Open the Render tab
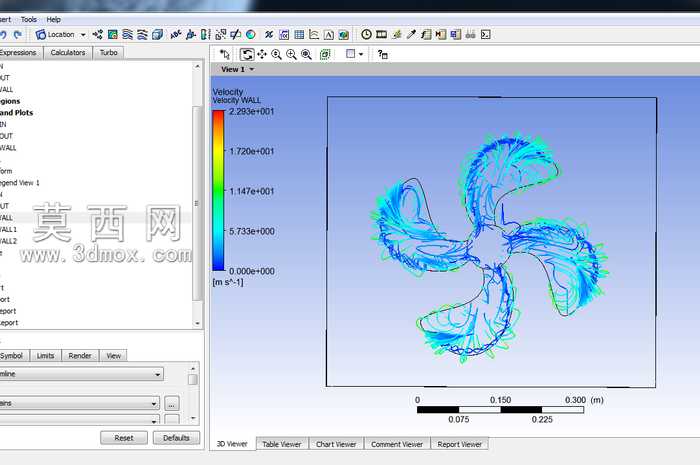 [80, 356]
